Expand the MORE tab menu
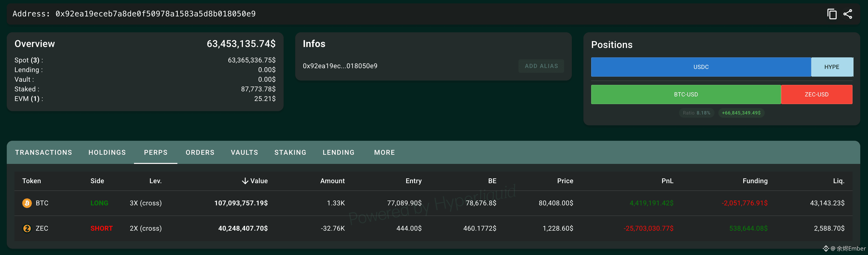This screenshot has height=255, width=868. (x=385, y=152)
